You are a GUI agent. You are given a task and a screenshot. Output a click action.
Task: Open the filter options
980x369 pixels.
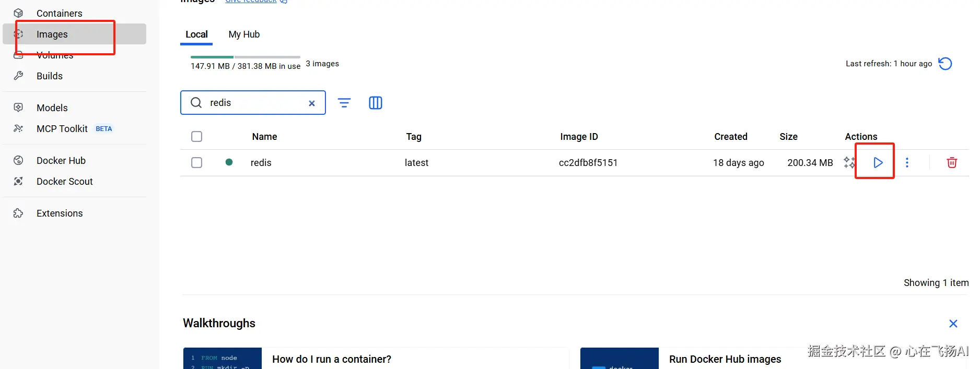[x=344, y=103]
